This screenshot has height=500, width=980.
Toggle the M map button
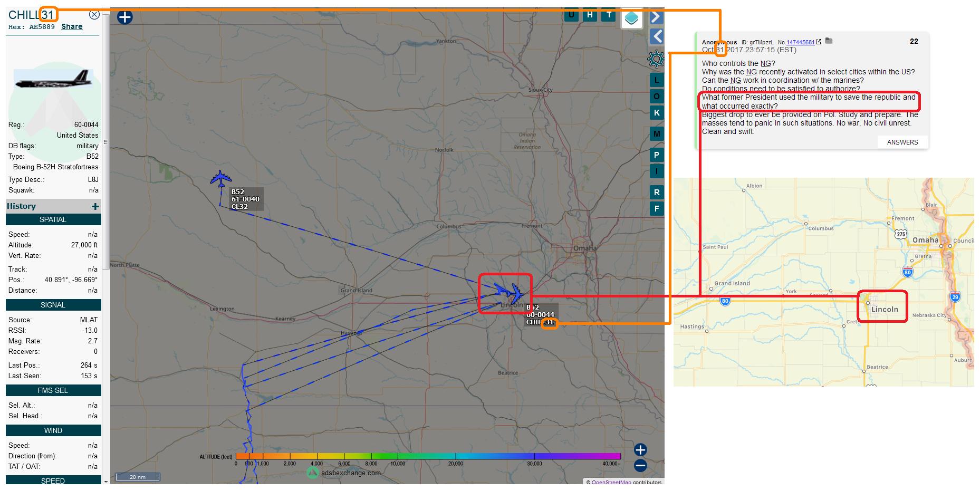pyautogui.click(x=657, y=134)
